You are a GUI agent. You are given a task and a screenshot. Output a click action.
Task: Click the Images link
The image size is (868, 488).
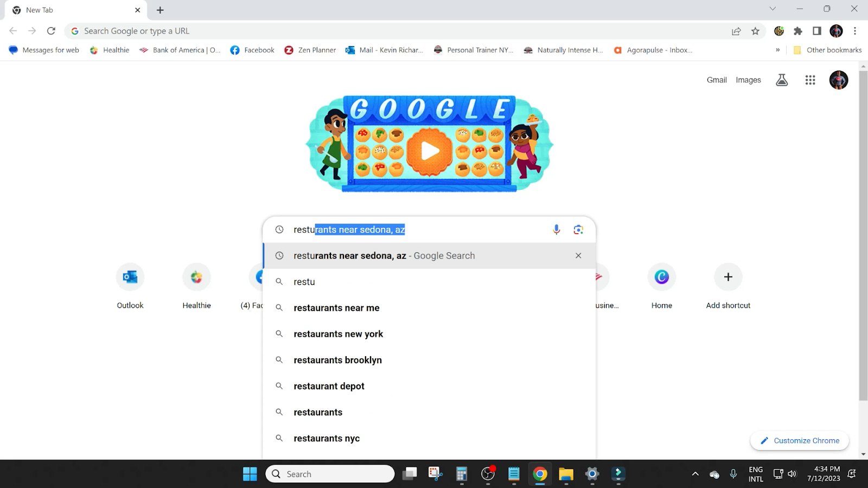pyautogui.click(x=748, y=80)
